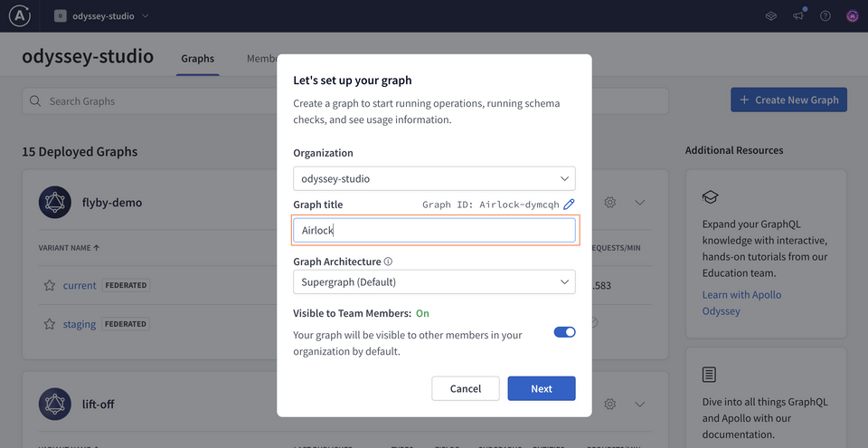This screenshot has height=448, width=868.
Task: Open the user avatar menu
Action: click(x=853, y=16)
